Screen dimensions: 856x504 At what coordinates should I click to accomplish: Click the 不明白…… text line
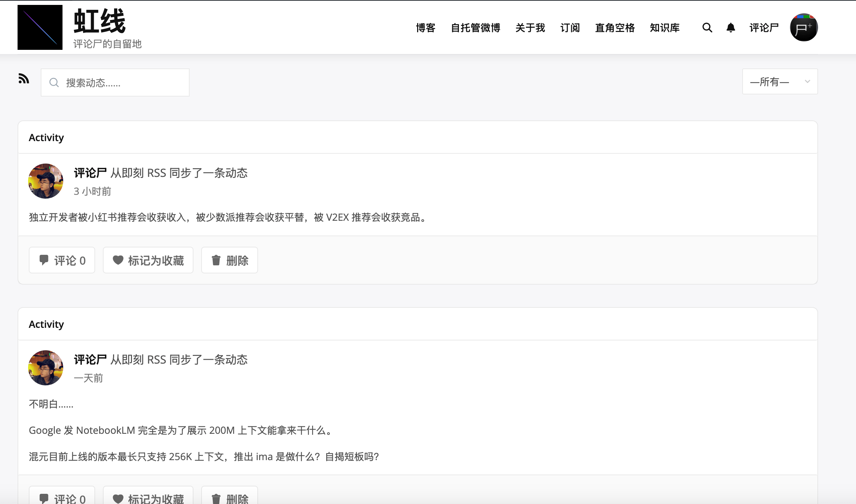coord(51,404)
